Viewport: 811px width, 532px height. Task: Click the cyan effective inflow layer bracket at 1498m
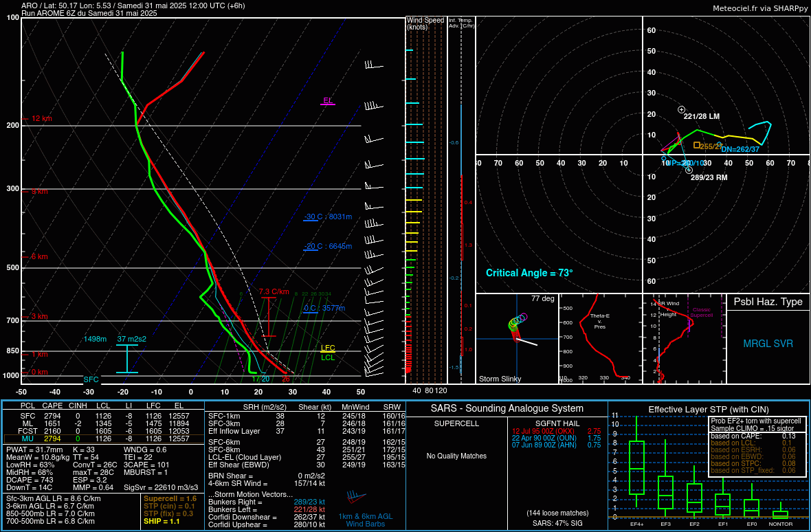[x=126, y=358]
